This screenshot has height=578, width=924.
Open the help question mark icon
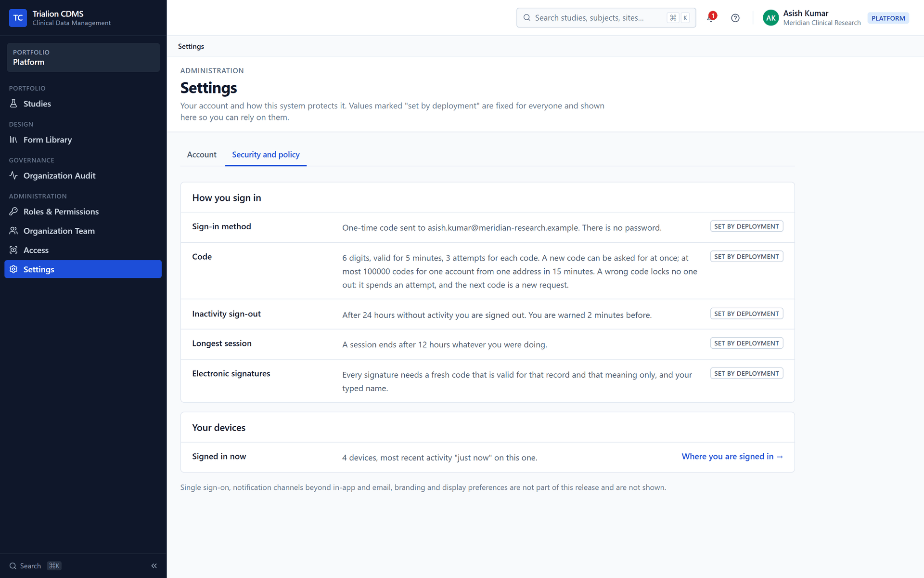(x=735, y=18)
